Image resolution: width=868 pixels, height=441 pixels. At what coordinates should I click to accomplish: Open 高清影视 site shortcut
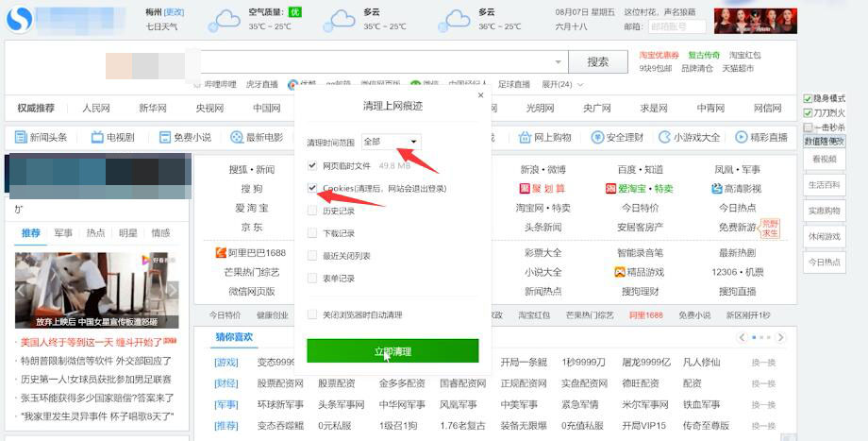coord(736,189)
